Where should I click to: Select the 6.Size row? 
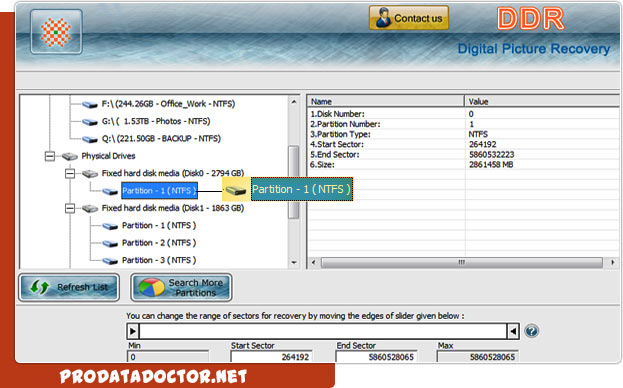point(463,165)
